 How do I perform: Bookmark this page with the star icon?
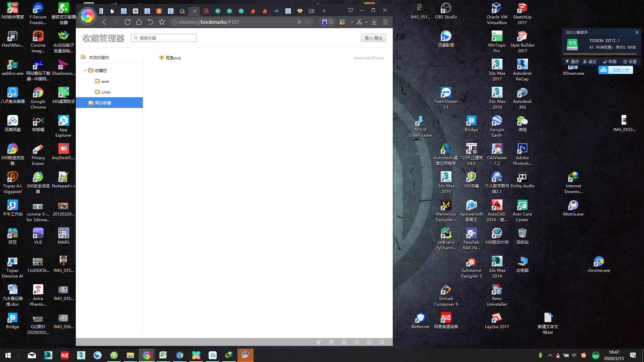tap(162, 22)
